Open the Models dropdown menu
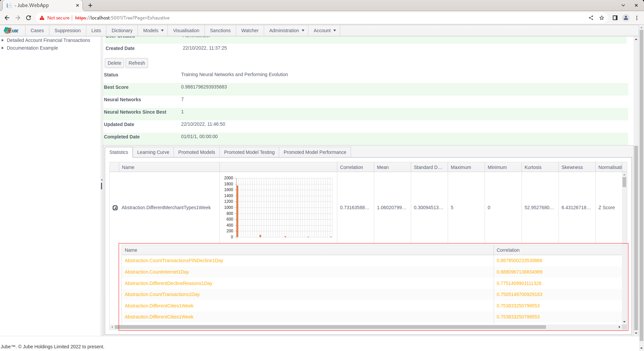Viewport: 644px width, 351px height. coord(153,31)
